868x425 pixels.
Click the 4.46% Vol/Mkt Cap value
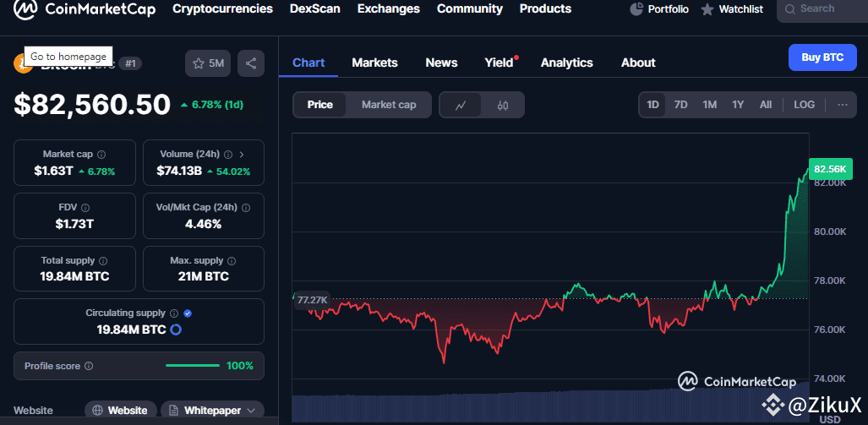click(203, 224)
